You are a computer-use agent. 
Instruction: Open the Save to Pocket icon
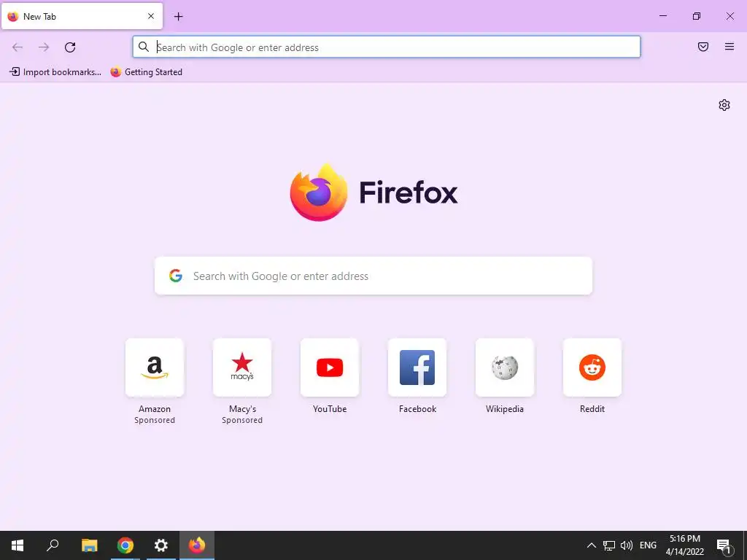(703, 47)
